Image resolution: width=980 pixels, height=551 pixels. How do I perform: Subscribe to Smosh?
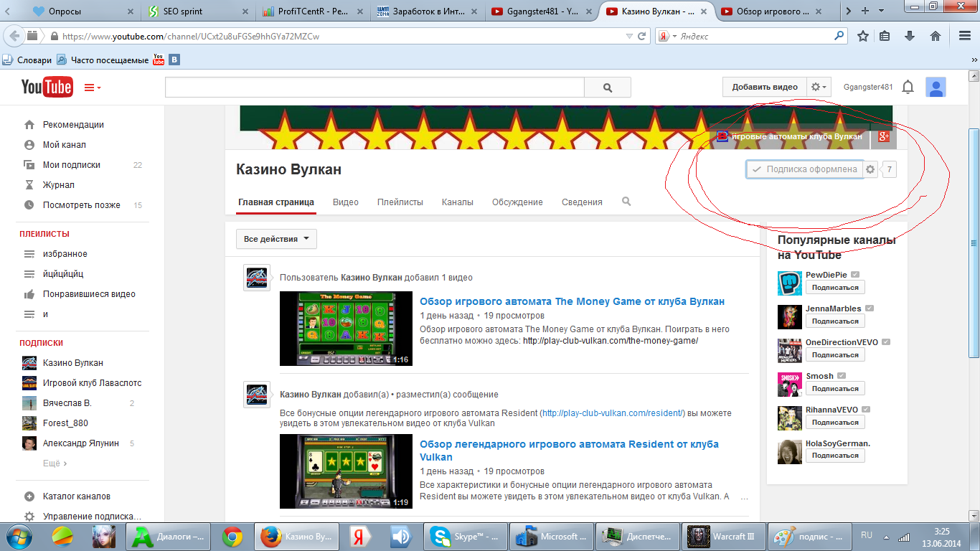pyautogui.click(x=835, y=388)
